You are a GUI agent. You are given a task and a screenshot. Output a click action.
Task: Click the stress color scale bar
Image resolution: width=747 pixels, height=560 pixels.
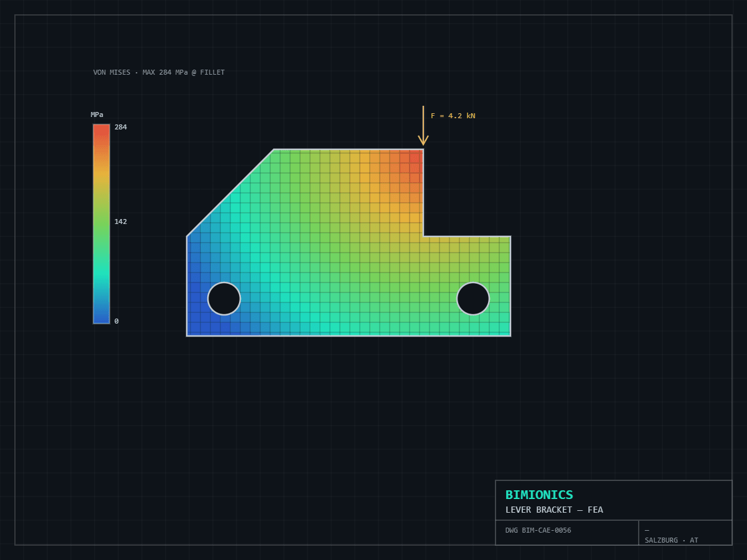pyautogui.click(x=101, y=224)
